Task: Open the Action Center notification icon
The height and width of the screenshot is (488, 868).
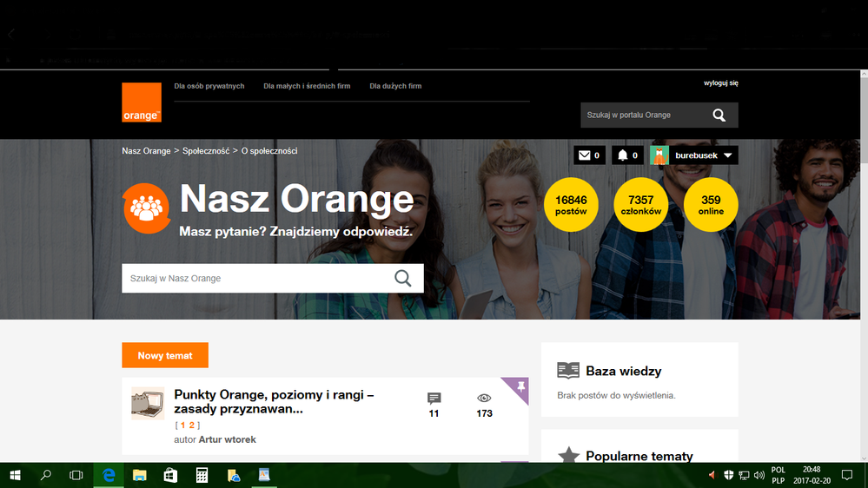Action: pos(847,475)
